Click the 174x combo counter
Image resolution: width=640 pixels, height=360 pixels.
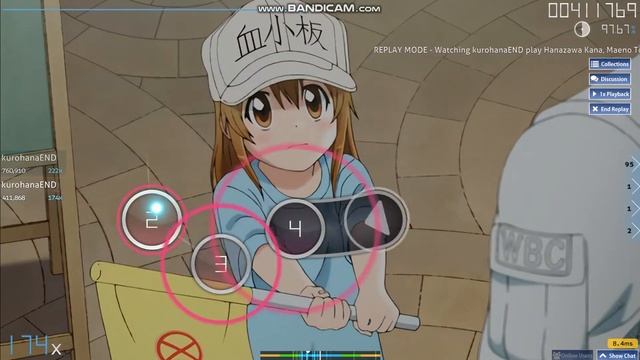click(35, 346)
